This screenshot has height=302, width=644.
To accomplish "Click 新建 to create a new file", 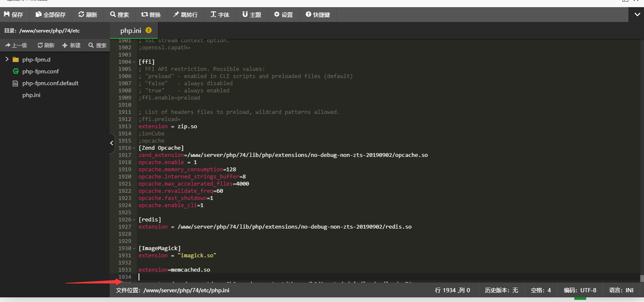I will (x=71, y=45).
